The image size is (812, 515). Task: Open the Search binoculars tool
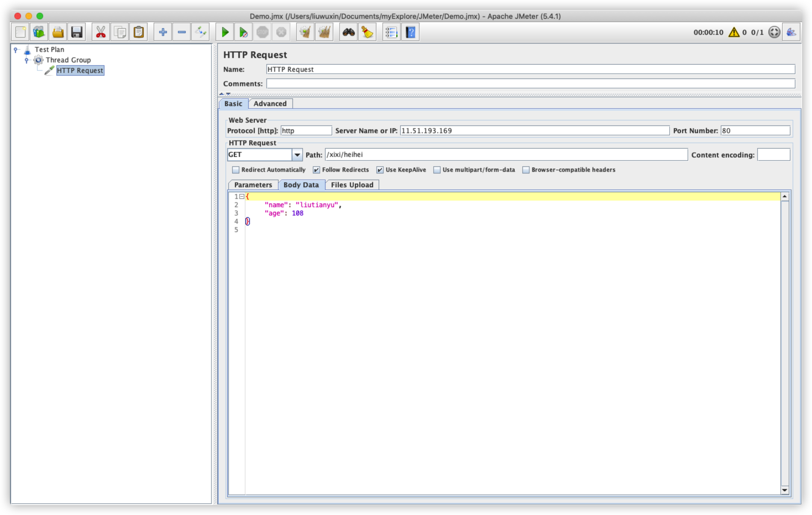click(x=348, y=32)
